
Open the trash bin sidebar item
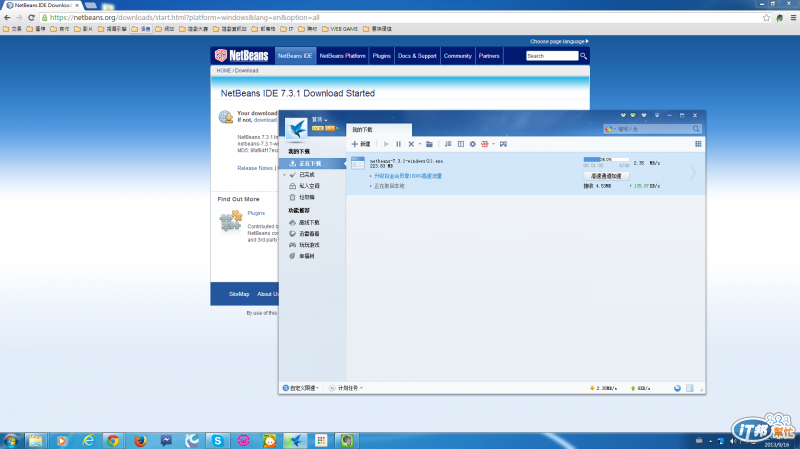(302, 197)
